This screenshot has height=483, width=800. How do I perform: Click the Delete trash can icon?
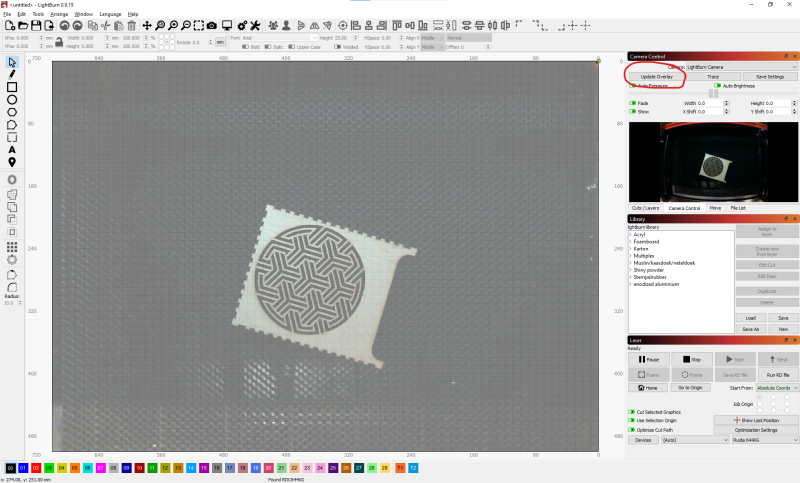(x=132, y=26)
